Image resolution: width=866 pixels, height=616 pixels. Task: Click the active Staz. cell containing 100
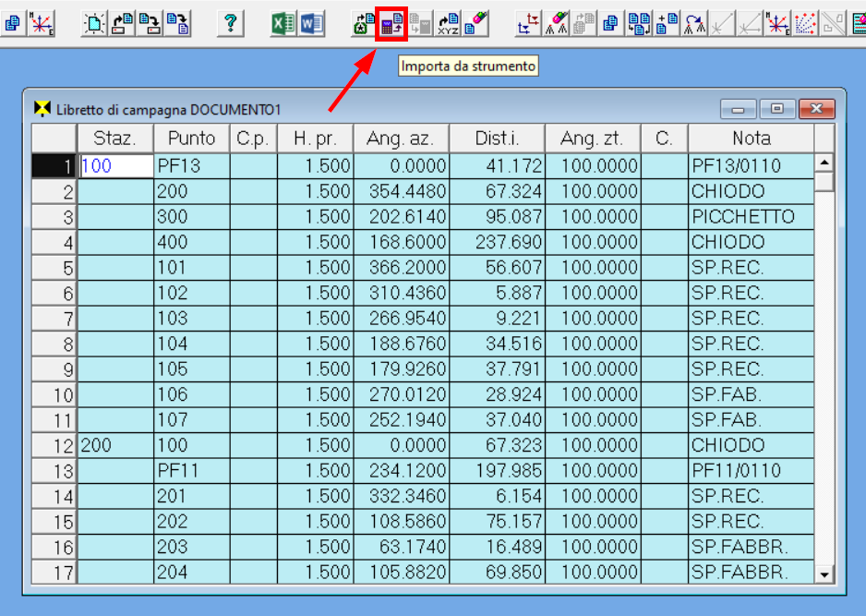coord(115,165)
